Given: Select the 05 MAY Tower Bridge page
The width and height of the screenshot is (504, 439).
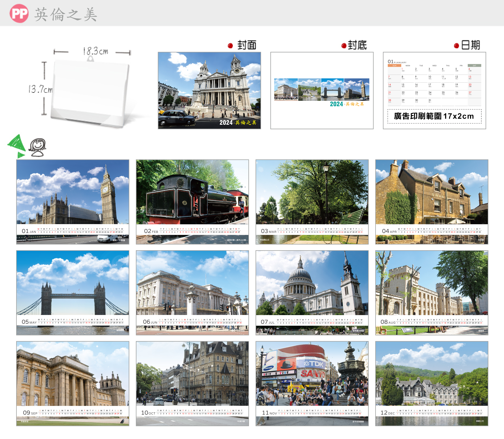Looking at the screenshot, I should click(72, 293).
